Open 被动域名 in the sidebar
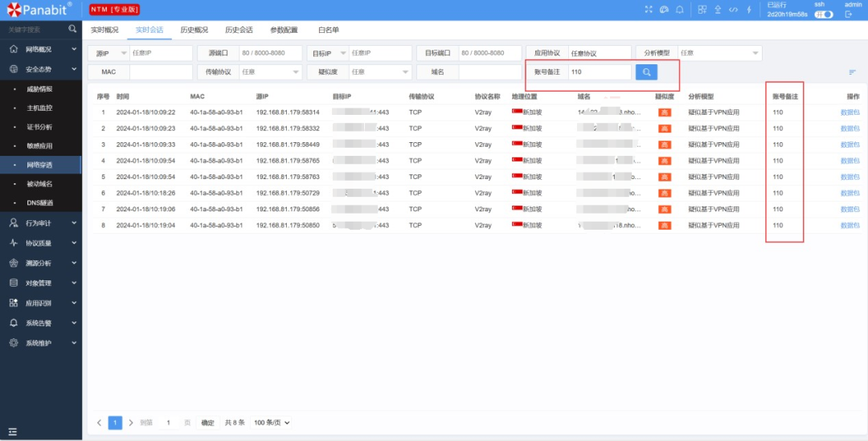The width and height of the screenshot is (868, 441). pos(40,184)
